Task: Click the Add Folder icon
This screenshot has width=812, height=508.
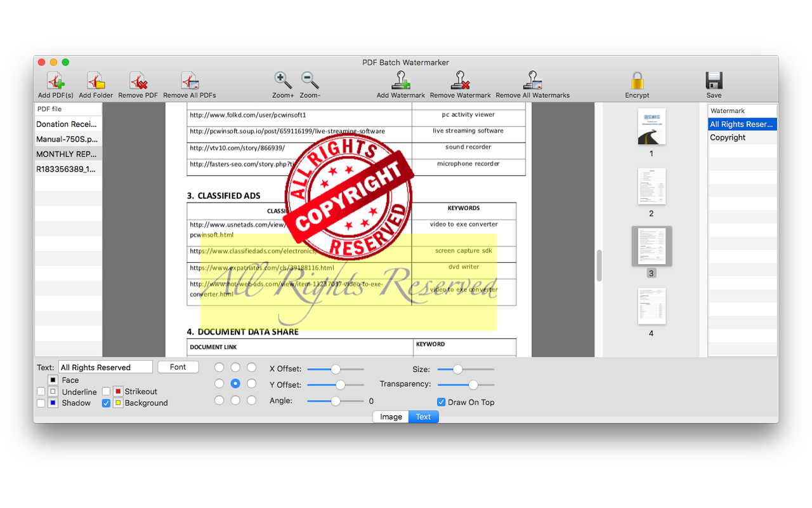Action: point(96,81)
